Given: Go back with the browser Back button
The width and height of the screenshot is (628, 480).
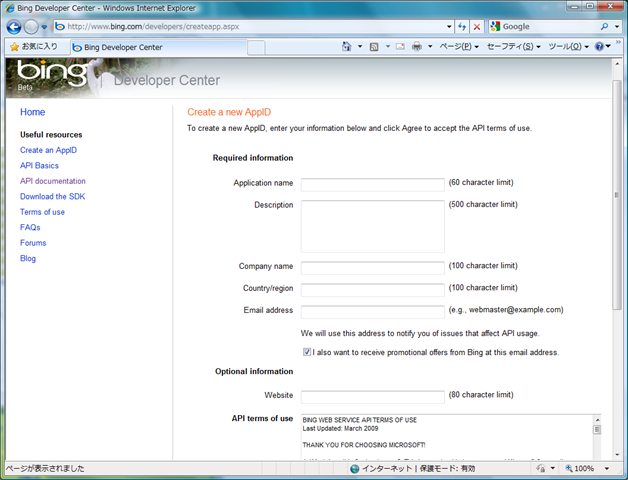Looking at the screenshot, I should (x=14, y=27).
